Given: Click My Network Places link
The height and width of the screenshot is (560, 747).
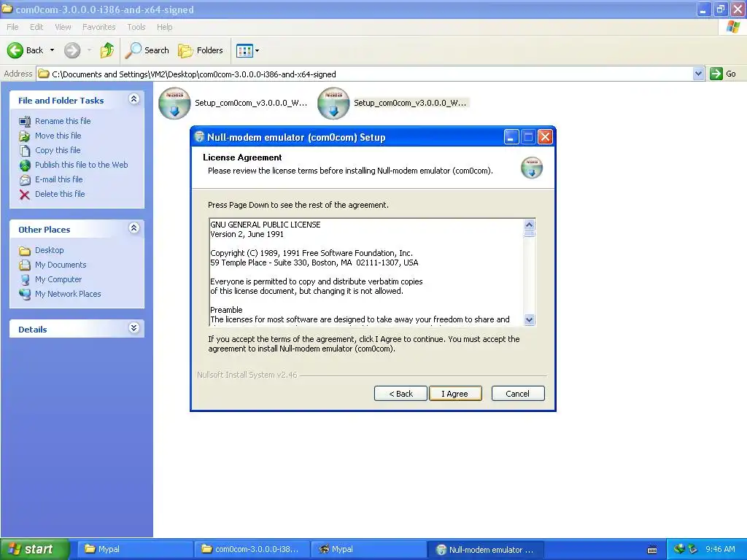Looking at the screenshot, I should pos(68,295).
